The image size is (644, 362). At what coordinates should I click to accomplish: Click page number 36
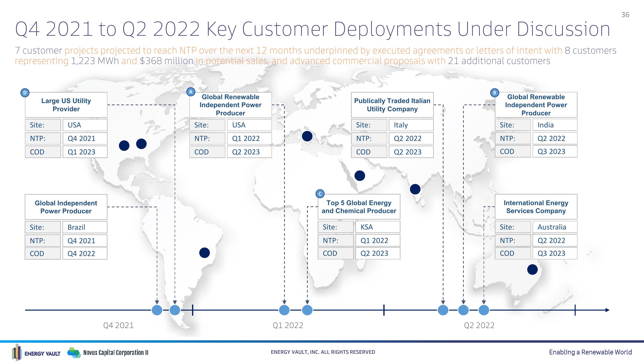tap(625, 15)
